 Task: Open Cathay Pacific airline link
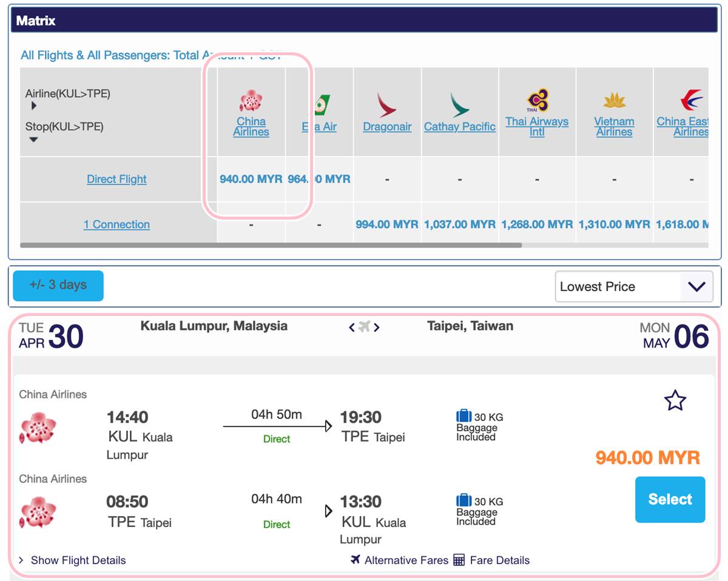coord(460,127)
